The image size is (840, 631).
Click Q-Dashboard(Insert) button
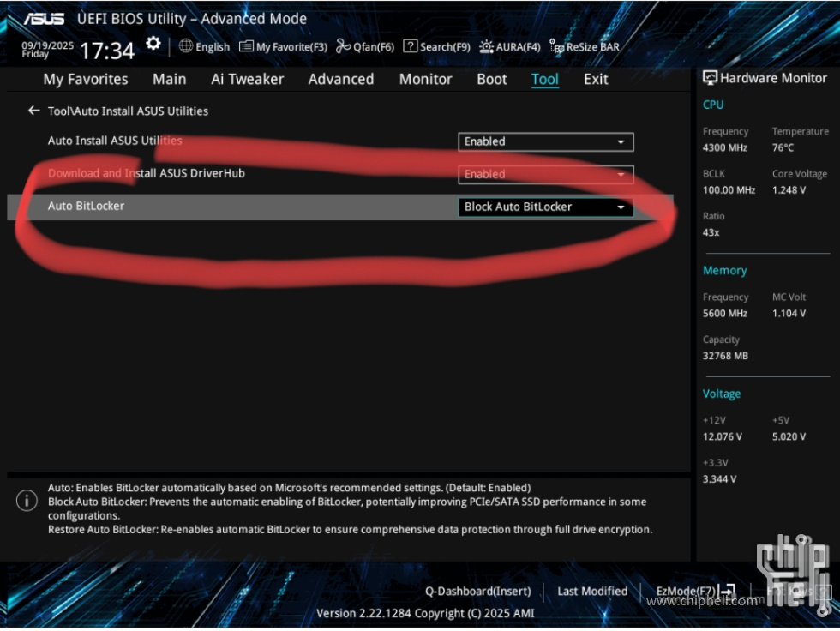point(477,591)
